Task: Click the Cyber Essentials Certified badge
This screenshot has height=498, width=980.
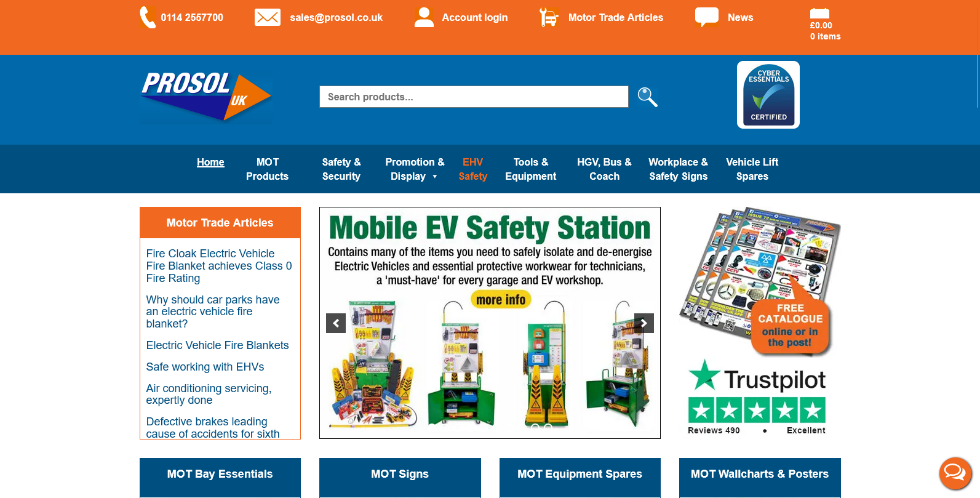Action: point(768,95)
